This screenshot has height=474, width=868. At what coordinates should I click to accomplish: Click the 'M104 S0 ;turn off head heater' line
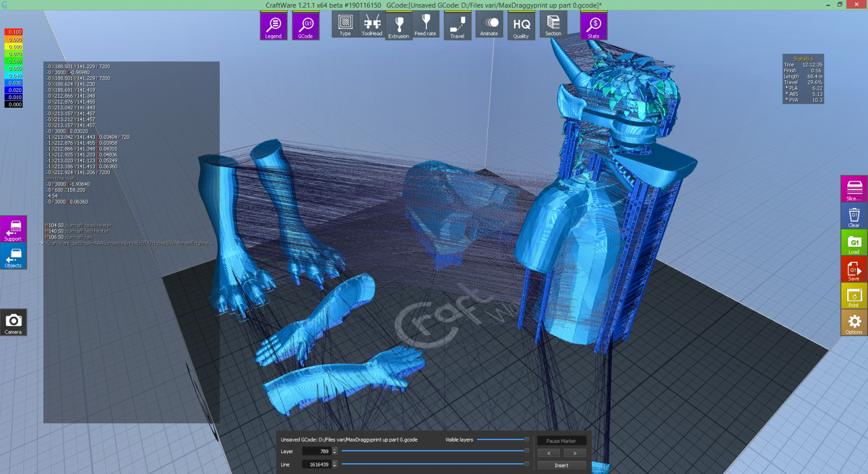tap(78, 225)
